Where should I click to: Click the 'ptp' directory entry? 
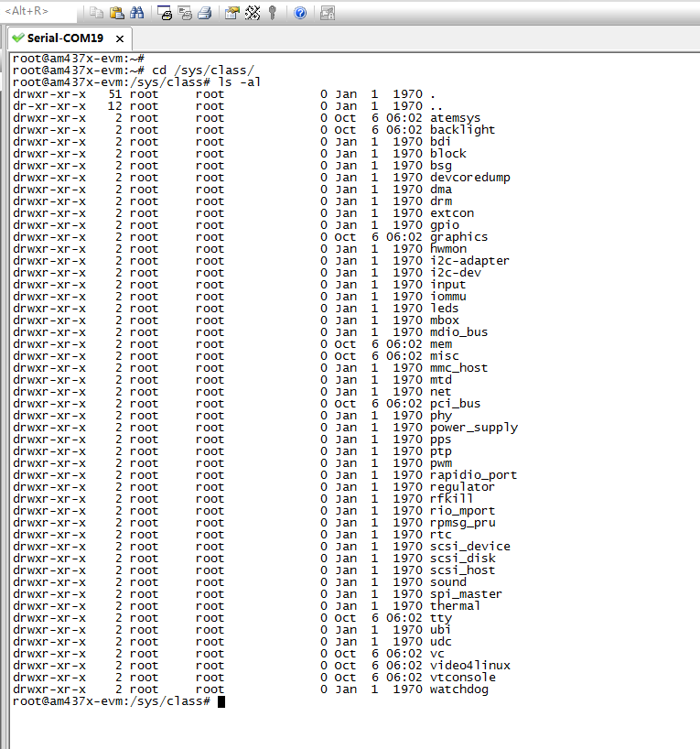click(441, 451)
